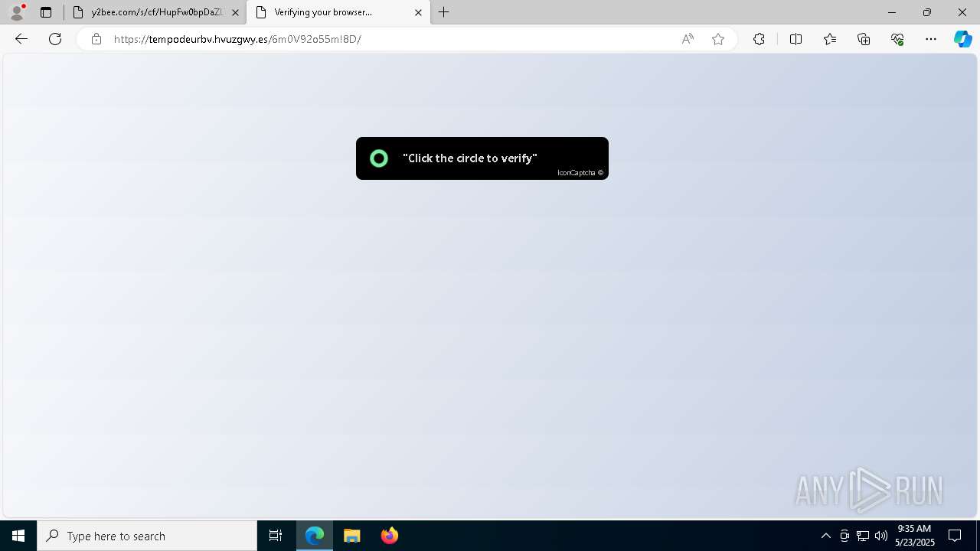Click the green verification circle
The height and width of the screenshot is (551, 980).
coord(379,158)
